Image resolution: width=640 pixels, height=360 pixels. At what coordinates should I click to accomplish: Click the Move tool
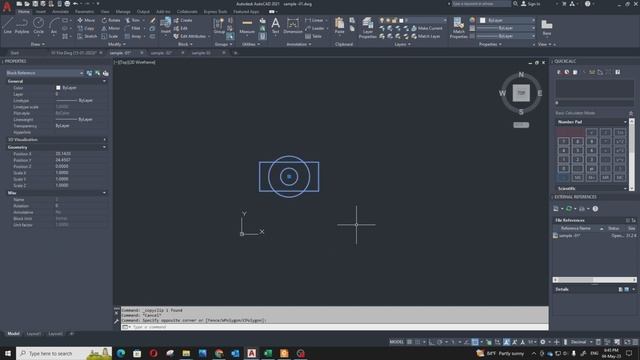pos(86,20)
